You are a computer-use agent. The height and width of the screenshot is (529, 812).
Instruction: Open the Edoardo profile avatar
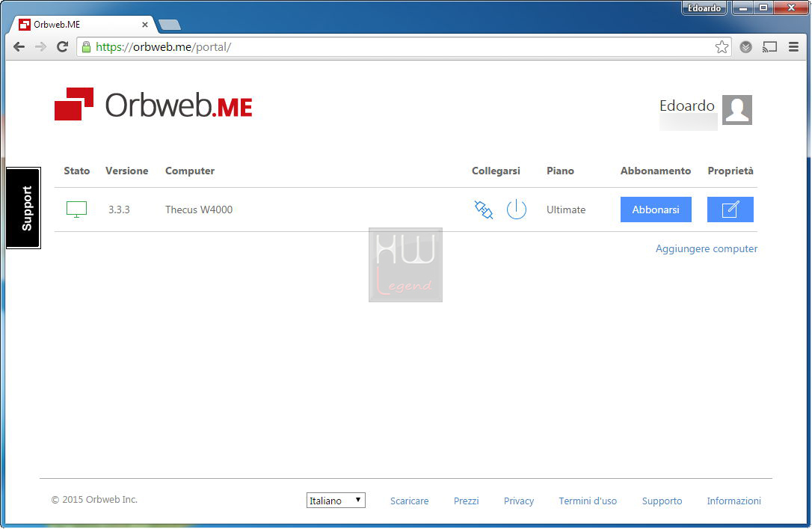[x=737, y=110]
